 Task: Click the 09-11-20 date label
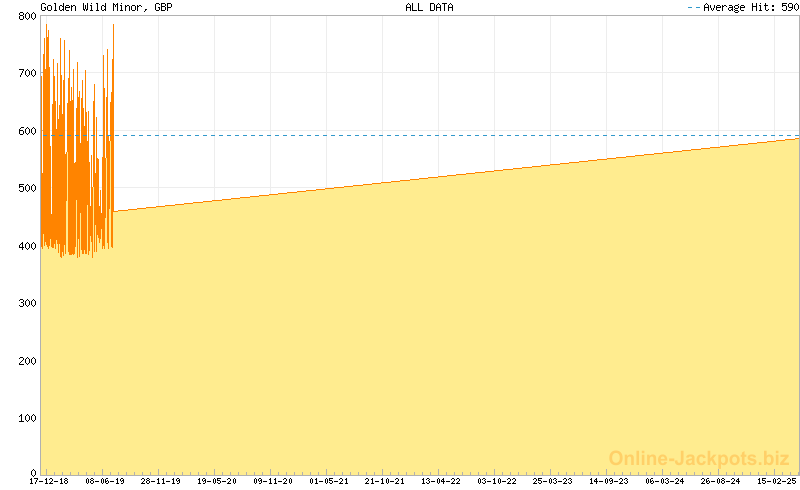[x=273, y=481]
